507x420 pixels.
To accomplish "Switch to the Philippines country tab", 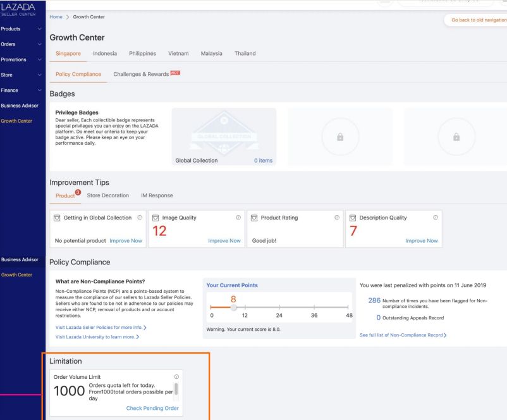I will tap(142, 53).
